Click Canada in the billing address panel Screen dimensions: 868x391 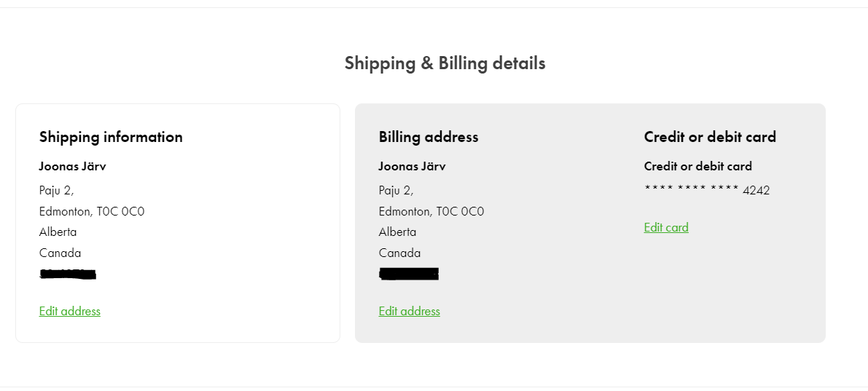click(399, 253)
